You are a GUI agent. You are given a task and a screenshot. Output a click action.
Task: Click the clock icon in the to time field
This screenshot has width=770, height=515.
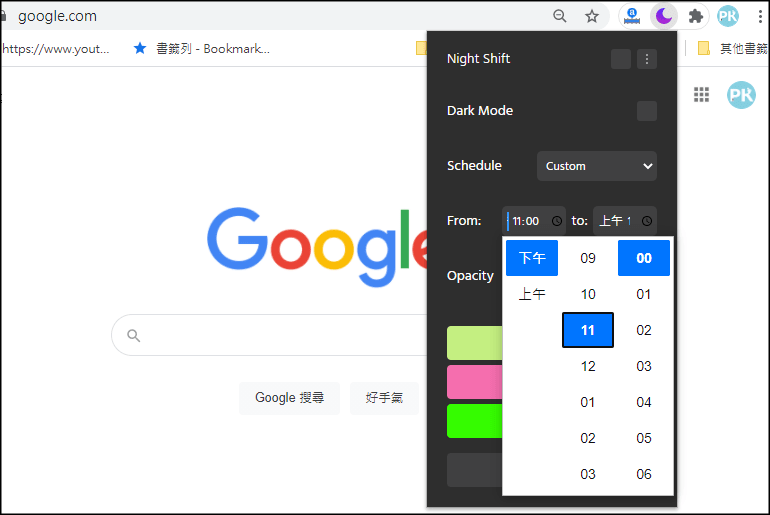(647, 221)
